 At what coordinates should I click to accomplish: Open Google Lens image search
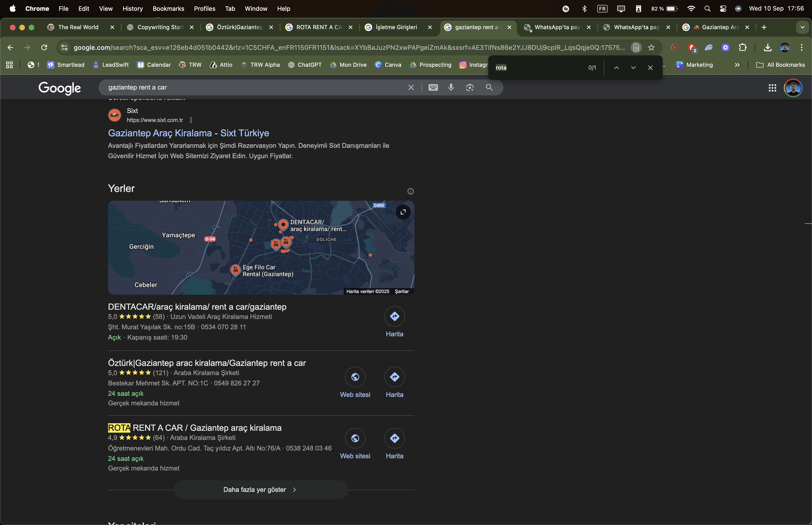click(x=469, y=87)
